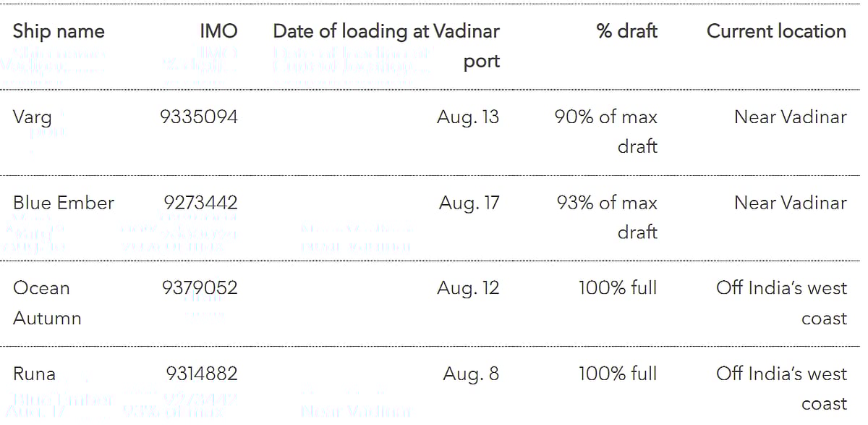Screen dimensions: 868x425
Task: Select IMO number 9273442
Action: coord(200,203)
